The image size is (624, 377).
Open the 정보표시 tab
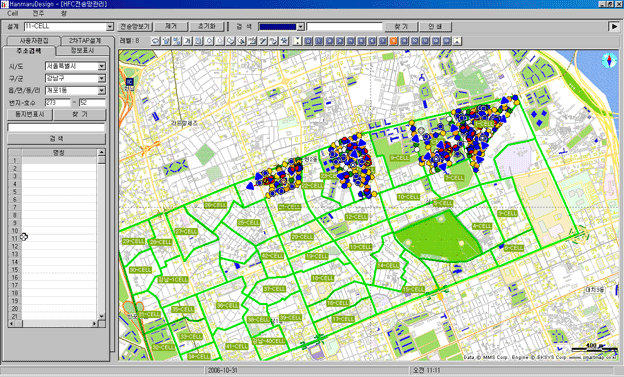[x=82, y=51]
